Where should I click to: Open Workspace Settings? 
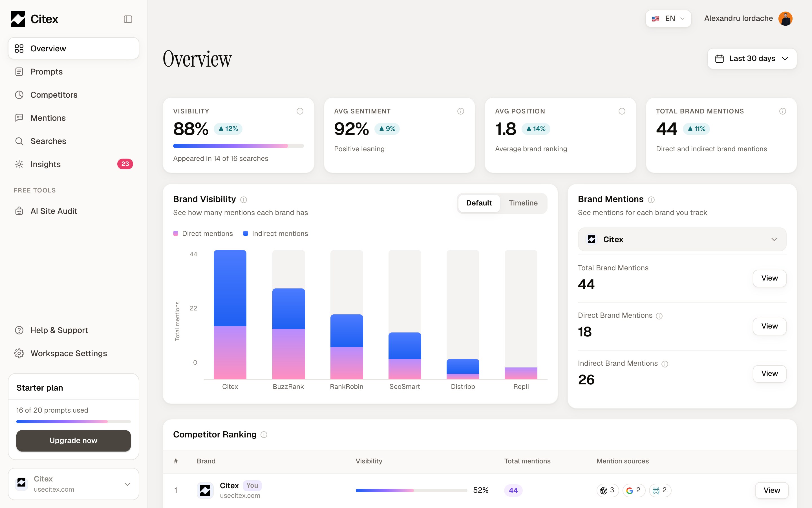tap(74, 353)
